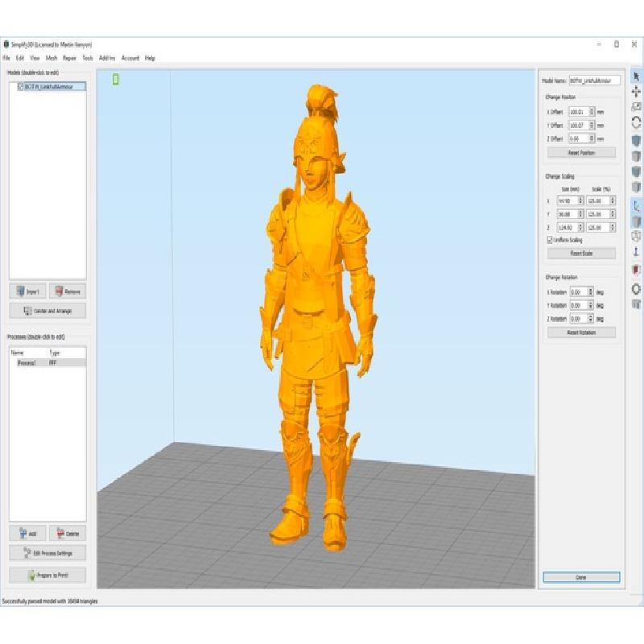
Task: Choose the scale tool icon
Action: click(636, 107)
